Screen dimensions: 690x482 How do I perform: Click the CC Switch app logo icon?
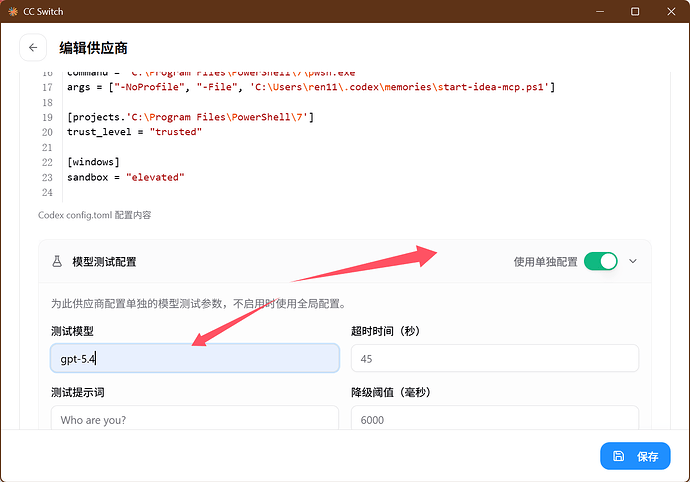[13, 11]
